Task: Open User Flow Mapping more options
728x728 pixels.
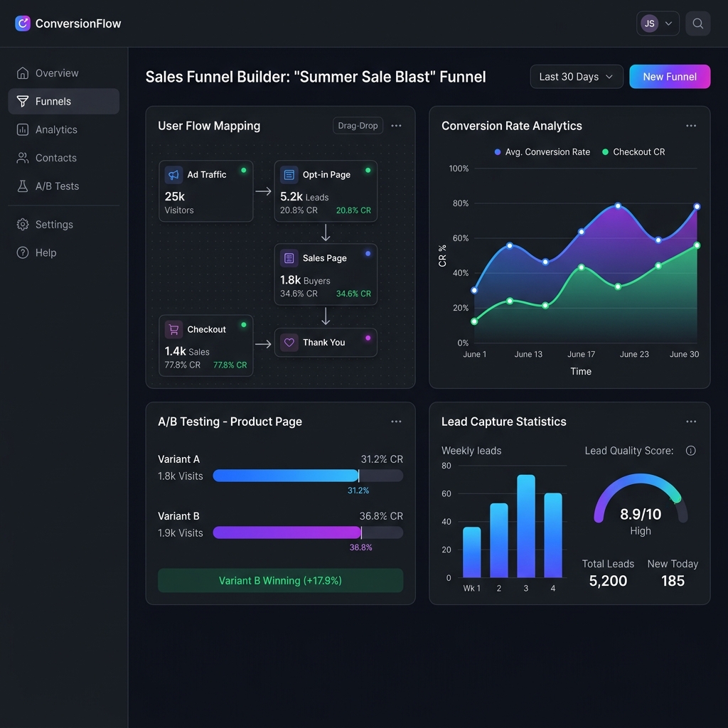Action: click(x=396, y=125)
